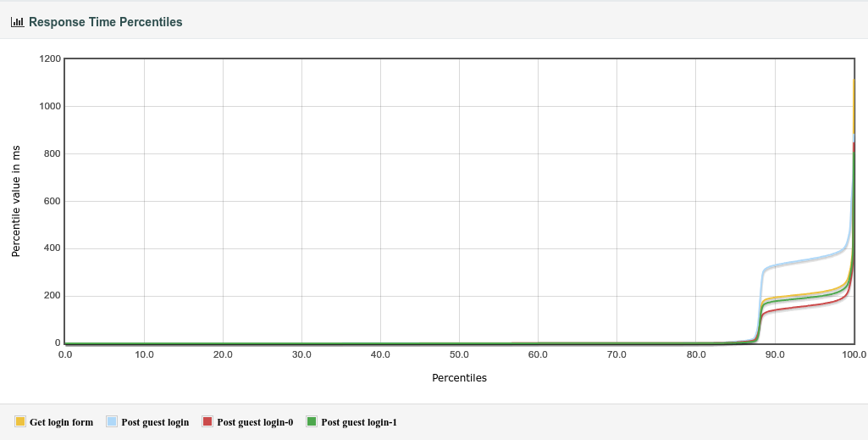The width and height of the screenshot is (868, 440).
Task: Click the 50.0 tick on x-axis
Action: click(460, 354)
